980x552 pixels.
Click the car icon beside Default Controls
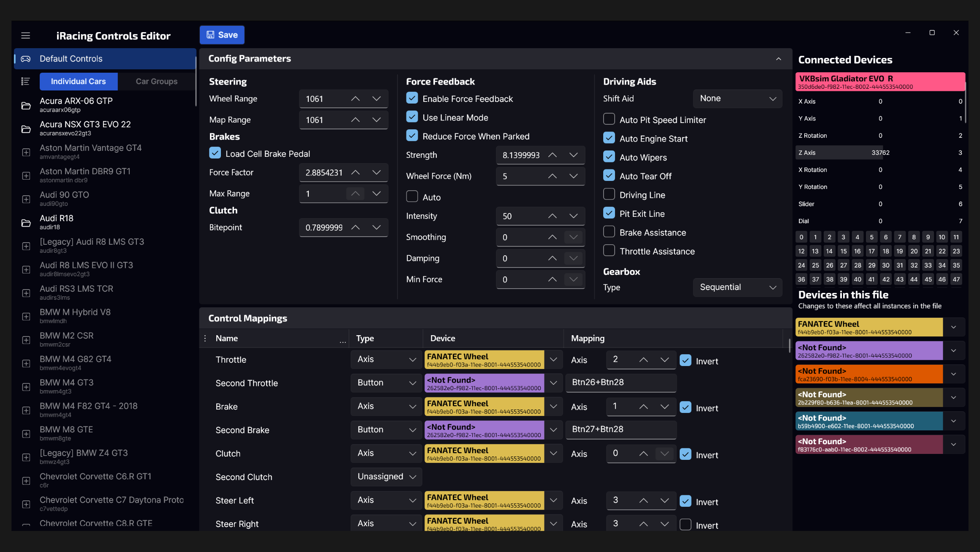pos(26,59)
